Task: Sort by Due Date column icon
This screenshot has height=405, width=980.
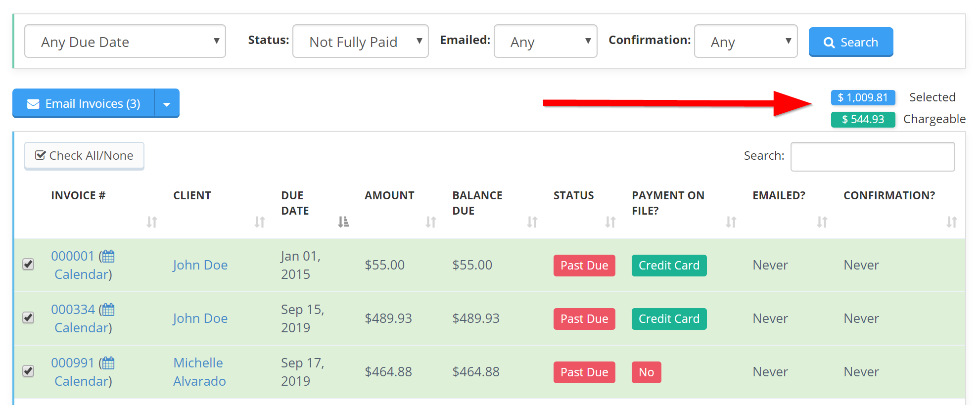Action: tap(343, 222)
